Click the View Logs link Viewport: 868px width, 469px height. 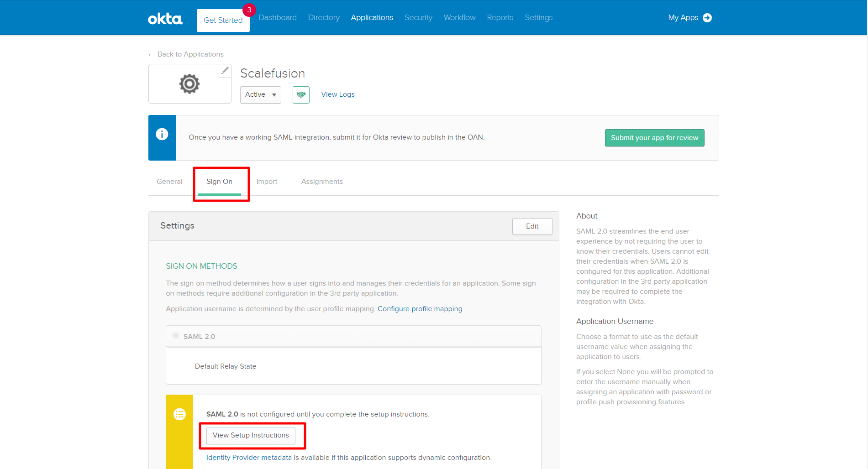(x=338, y=94)
